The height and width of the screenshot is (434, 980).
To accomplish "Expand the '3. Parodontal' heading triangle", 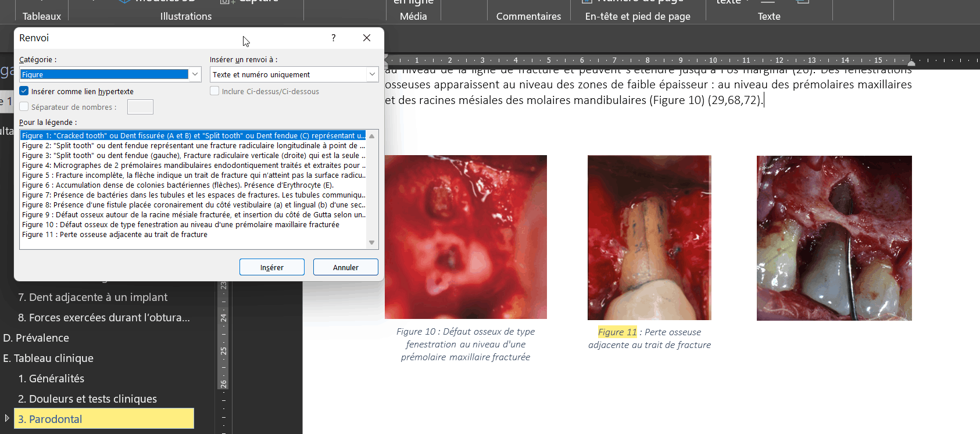I will pos(7,418).
